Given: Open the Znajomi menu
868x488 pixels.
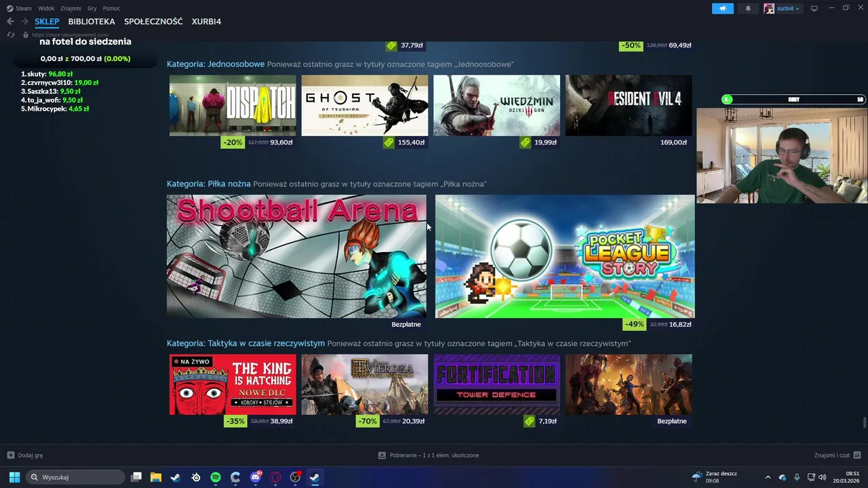Looking at the screenshot, I should (x=71, y=8).
